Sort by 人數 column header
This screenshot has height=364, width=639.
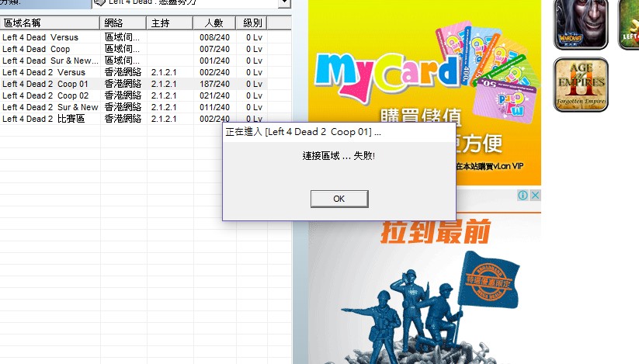214,23
